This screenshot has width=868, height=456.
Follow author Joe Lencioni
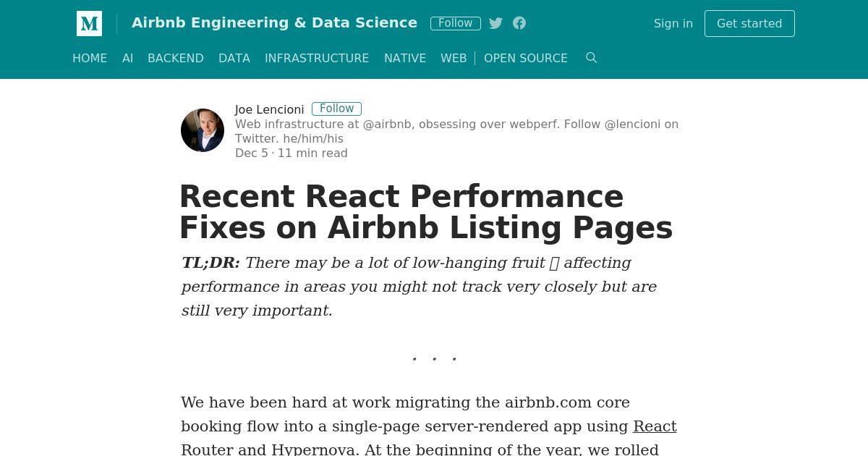tap(337, 109)
